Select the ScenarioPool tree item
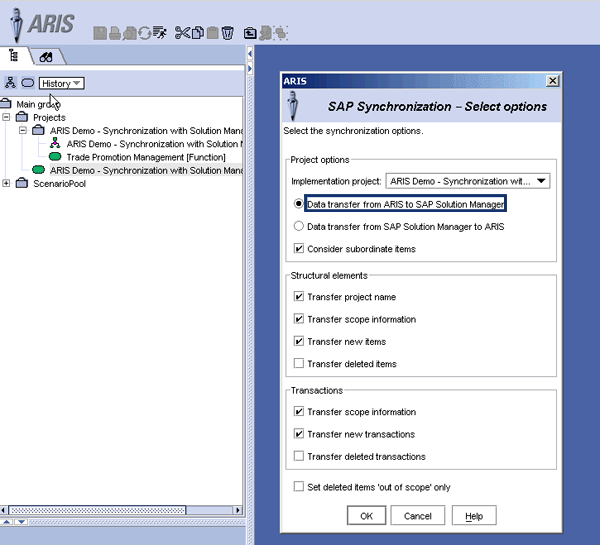 [59, 183]
